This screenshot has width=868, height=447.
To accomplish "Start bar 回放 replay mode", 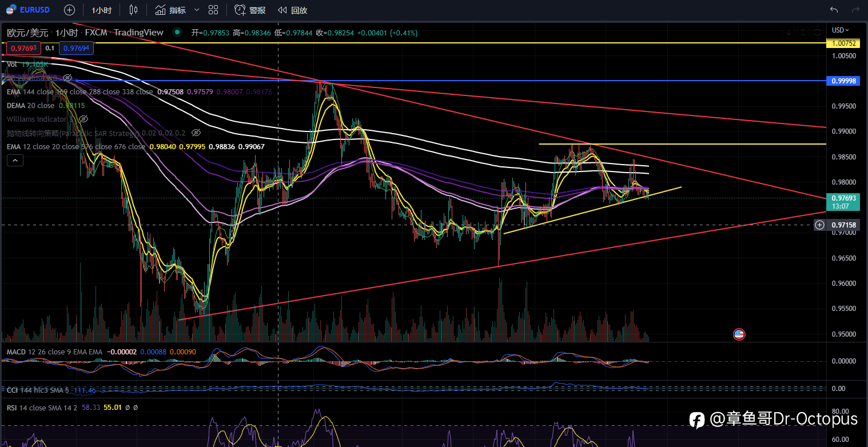I will (x=292, y=10).
